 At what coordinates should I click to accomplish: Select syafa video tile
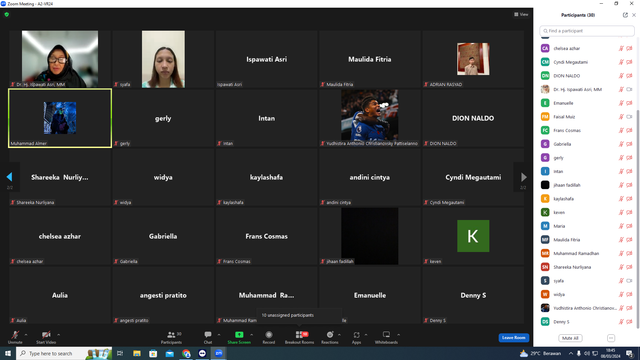click(x=163, y=59)
